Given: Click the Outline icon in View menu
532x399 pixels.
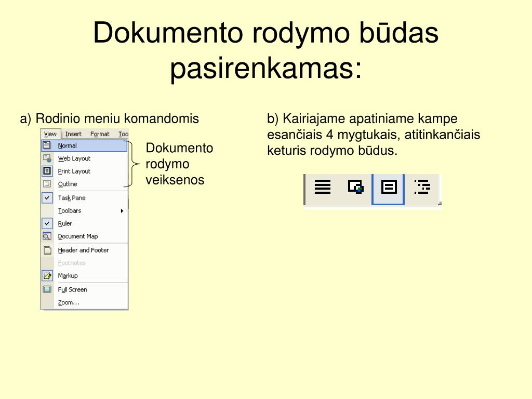Looking at the screenshot, I should (47, 184).
